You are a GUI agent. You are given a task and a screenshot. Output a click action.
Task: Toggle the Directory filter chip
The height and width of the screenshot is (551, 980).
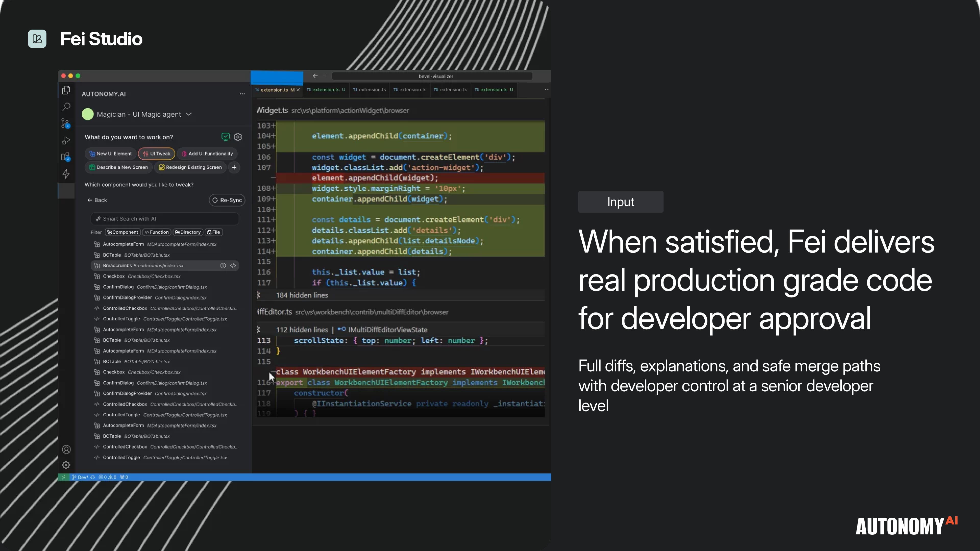[188, 232]
